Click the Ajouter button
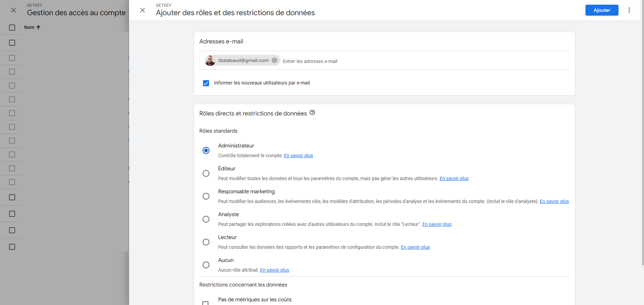This screenshot has height=305, width=644. [x=601, y=10]
